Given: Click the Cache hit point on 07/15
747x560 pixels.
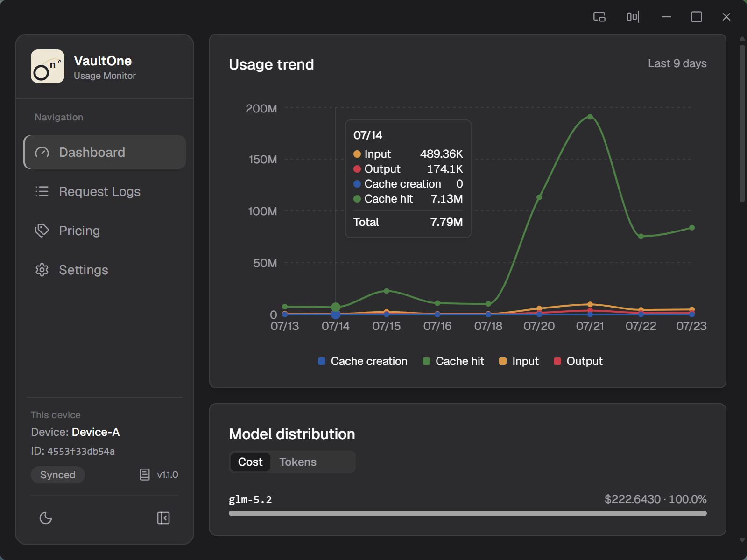Looking at the screenshot, I should click(387, 291).
